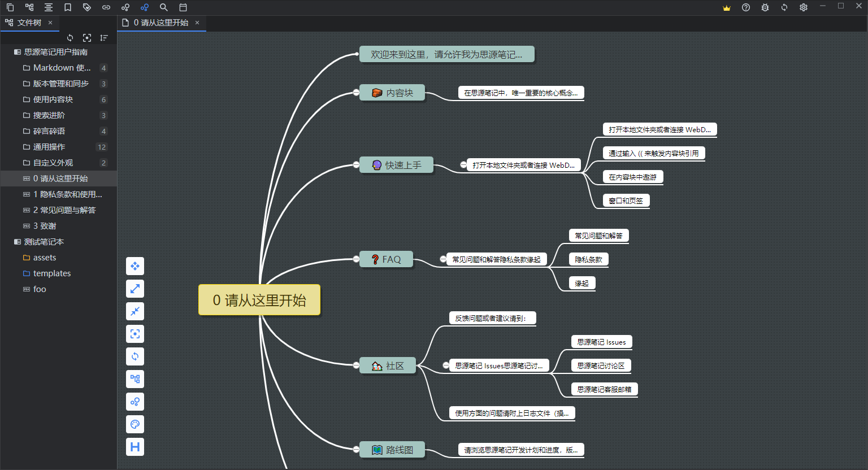Click the fit-to-view icon in the graph toolbar
The width and height of the screenshot is (868, 470).
click(x=134, y=334)
